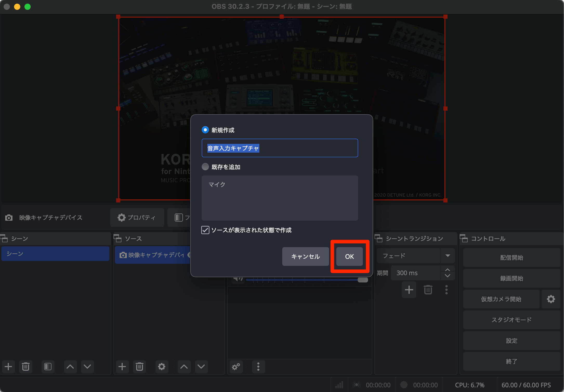
Task: Open scene filters icon
Action: tap(48, 367)
